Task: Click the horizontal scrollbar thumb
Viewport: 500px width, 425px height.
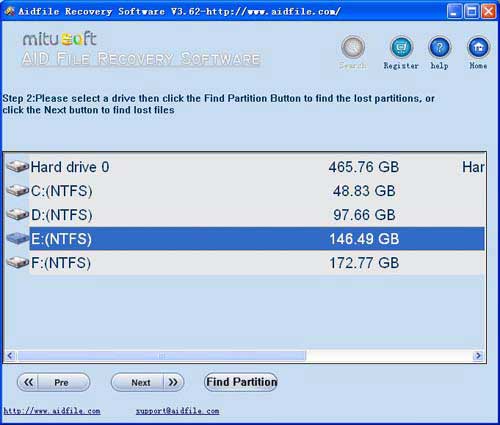Action: [x=162, y=356]
